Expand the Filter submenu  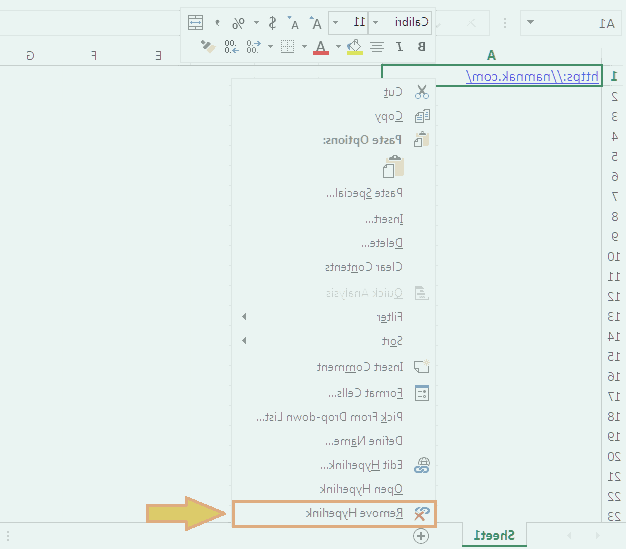pyautogui.click(x=244, y=317)
